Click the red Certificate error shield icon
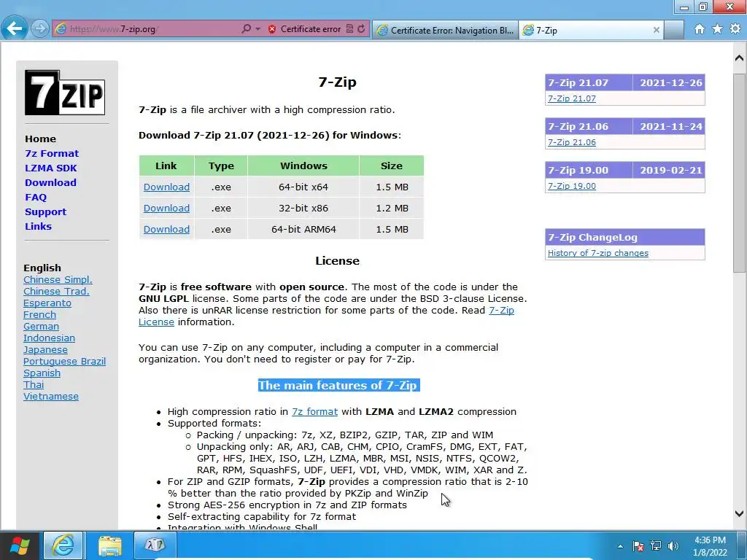The width and height of the screenshot is (747, 560). pyautogui.click(x=272, y=29)
